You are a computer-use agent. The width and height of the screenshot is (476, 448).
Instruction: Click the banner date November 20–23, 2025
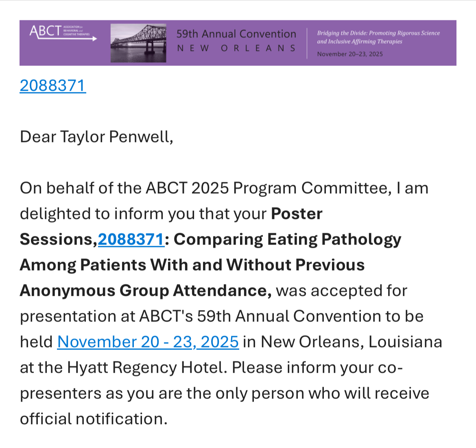350,54
